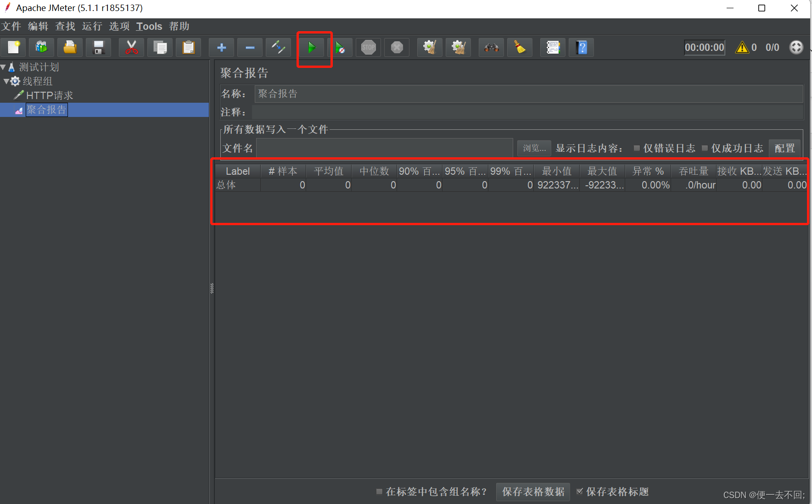The height and width of the screenshot is (504, 812).
Task: Select 测试计划 in the tree
Action: click(39, 67)
